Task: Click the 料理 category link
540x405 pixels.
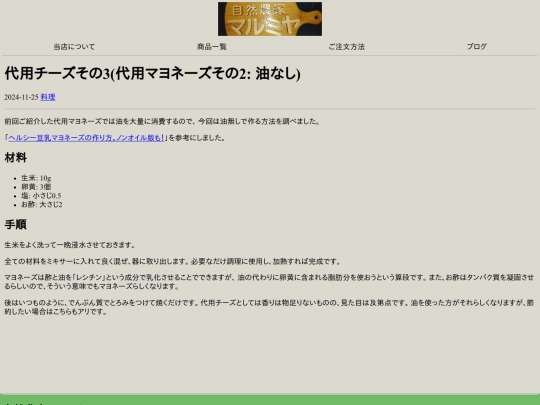Action: tap(48, 97)
